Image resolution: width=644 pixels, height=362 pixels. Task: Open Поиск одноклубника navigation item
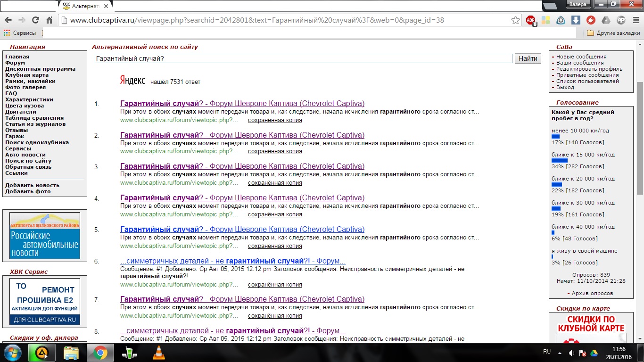[37, 142]
